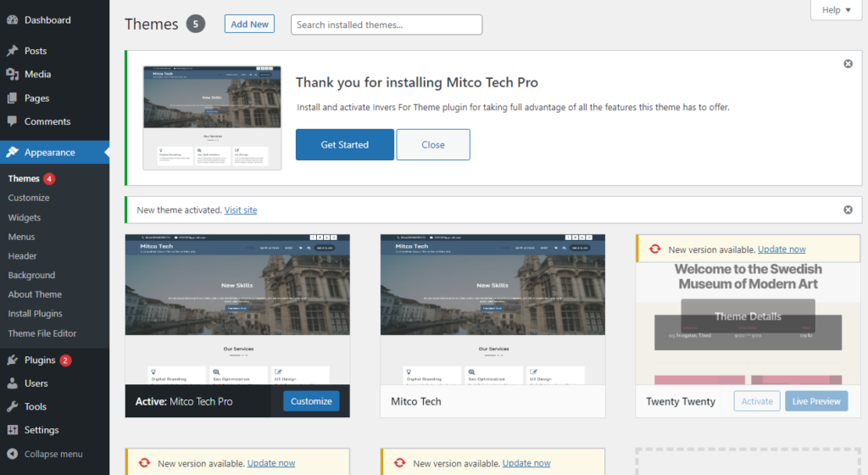
Task: Click the Close button in install notice
Action: pos(433,144)
